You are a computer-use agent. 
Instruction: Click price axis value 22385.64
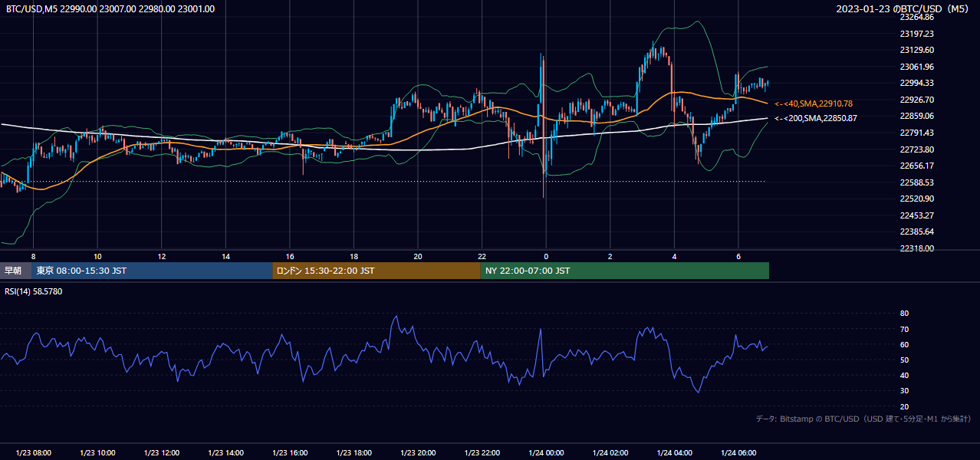(916, 232)
